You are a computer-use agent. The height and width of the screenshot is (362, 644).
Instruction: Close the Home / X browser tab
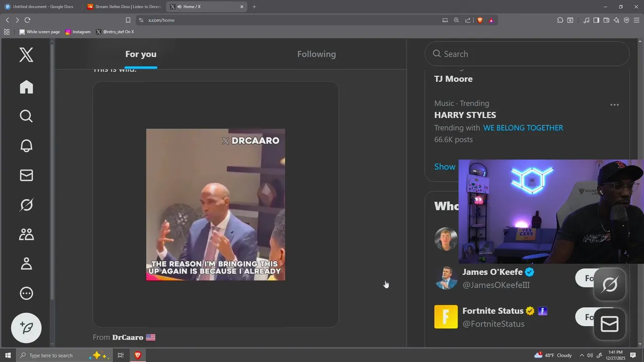pyautogui.click(x=242, y=7)
